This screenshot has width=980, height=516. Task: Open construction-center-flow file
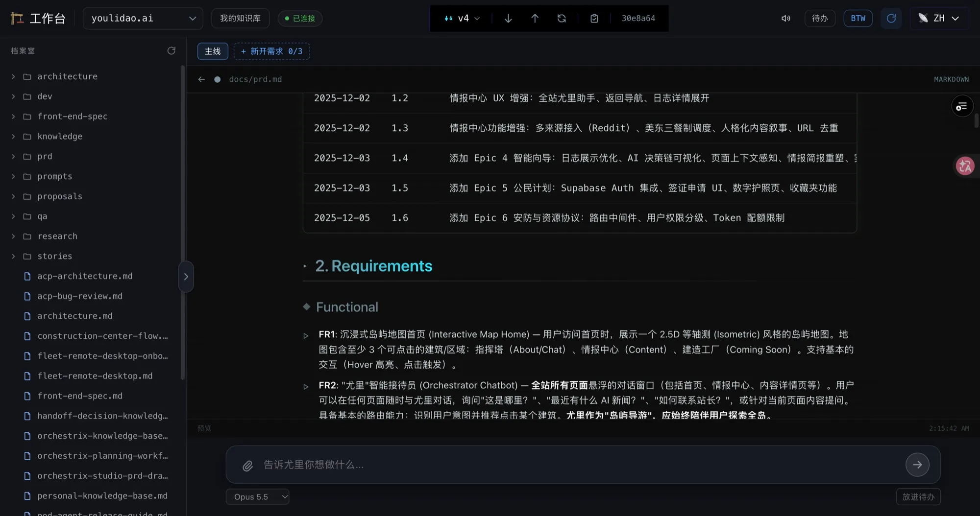coord(91,336)
